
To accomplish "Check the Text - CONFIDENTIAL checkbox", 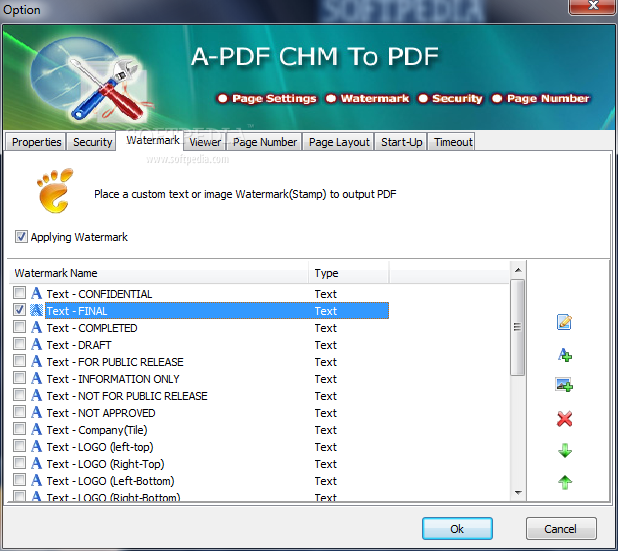I will coord(19,293).
